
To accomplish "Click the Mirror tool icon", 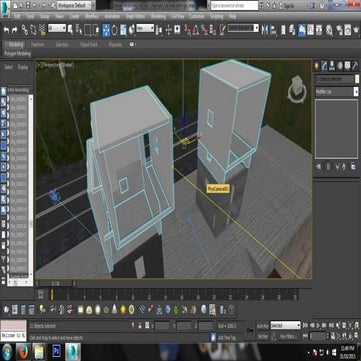I will click(266, 30).
